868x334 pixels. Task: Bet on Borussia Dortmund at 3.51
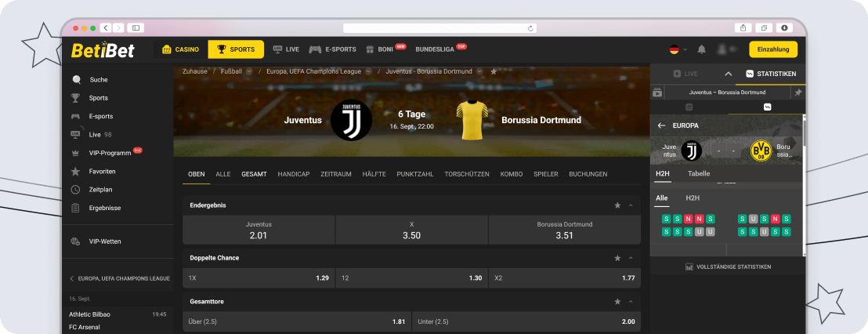pos(565,230)
